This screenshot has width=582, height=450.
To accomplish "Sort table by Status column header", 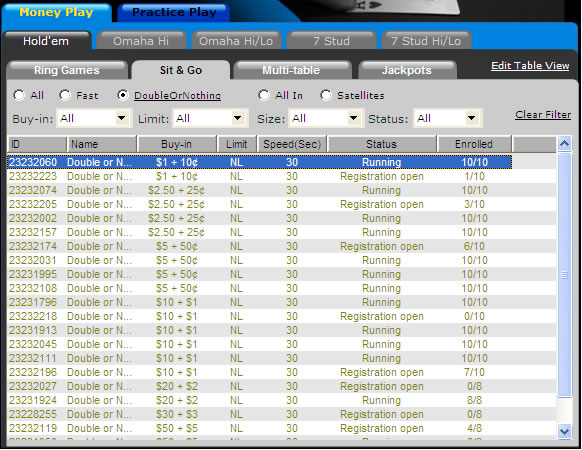I will [x=382, y=144].
